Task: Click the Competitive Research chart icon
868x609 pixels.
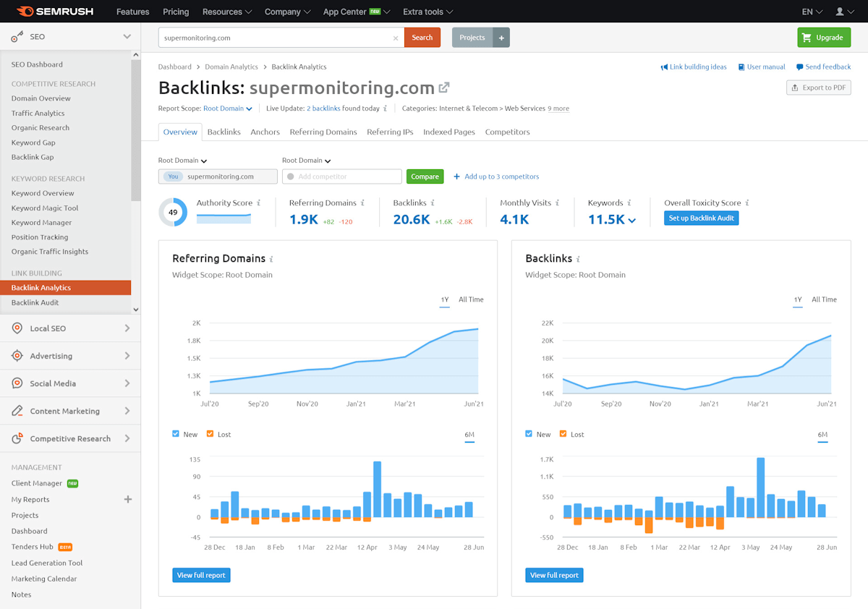Action: [17, 438]
